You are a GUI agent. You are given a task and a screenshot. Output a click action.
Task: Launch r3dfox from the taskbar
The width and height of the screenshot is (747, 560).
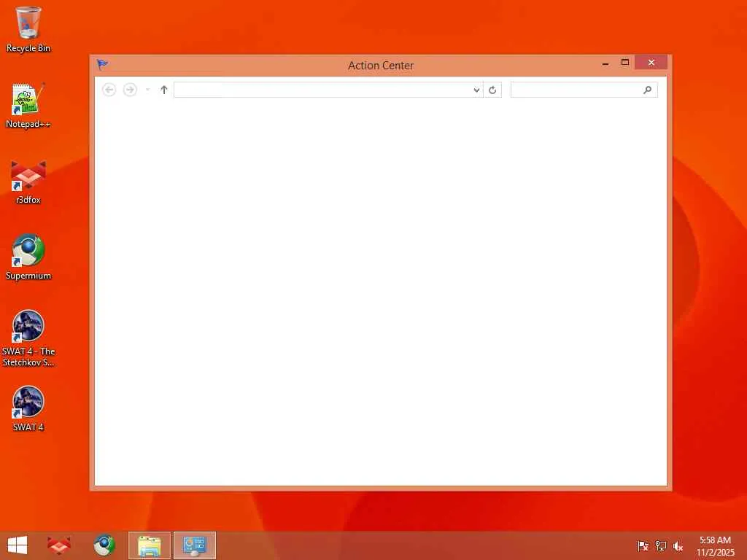(59, 545)
